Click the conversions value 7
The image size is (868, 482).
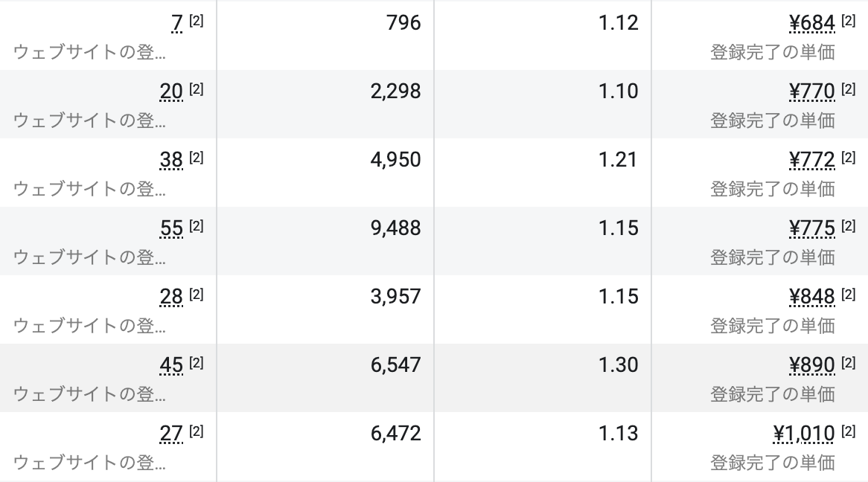pos(176,24)
